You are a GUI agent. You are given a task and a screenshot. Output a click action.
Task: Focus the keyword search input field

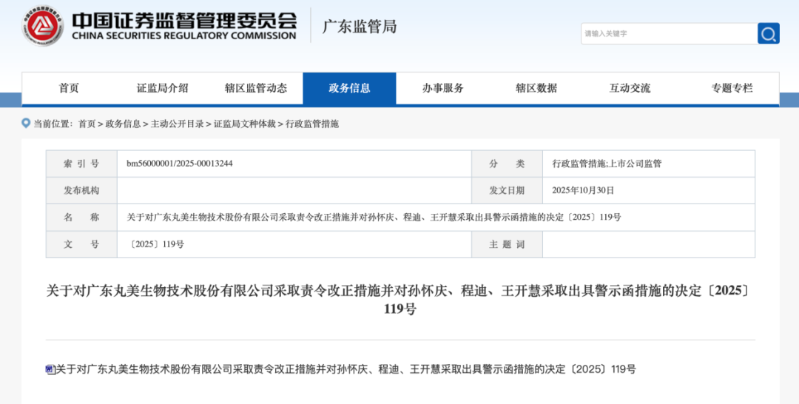pos(669,34)
